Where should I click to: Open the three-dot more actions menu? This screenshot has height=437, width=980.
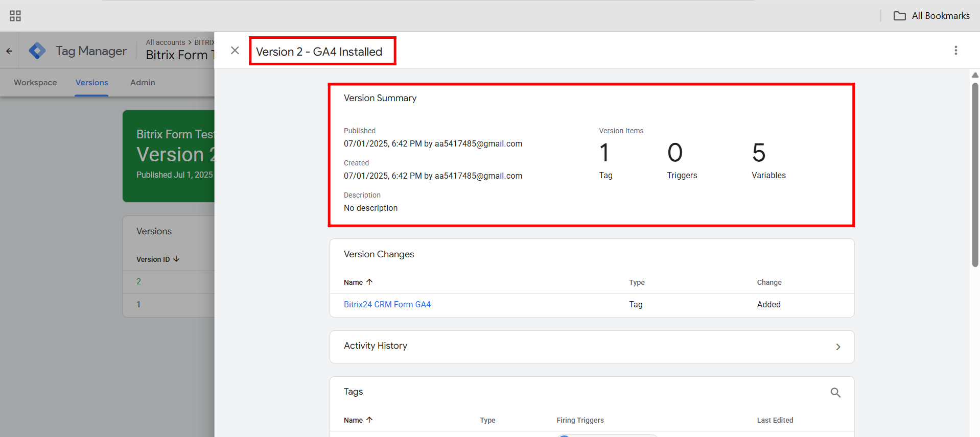pyautogui.click(x=955, y=51)
